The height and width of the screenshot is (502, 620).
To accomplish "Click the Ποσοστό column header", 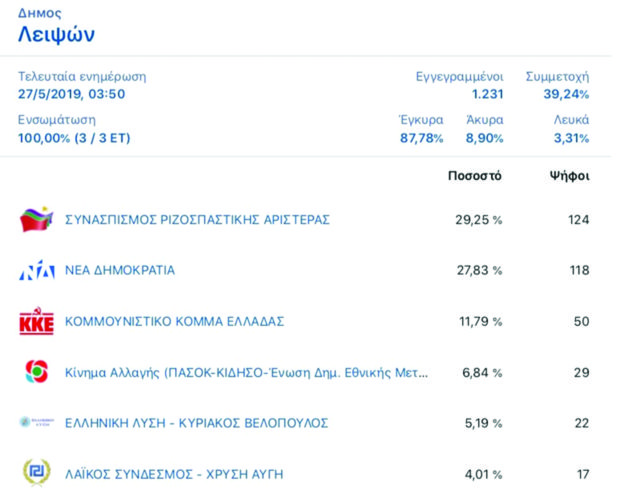I will click(475, 177).
